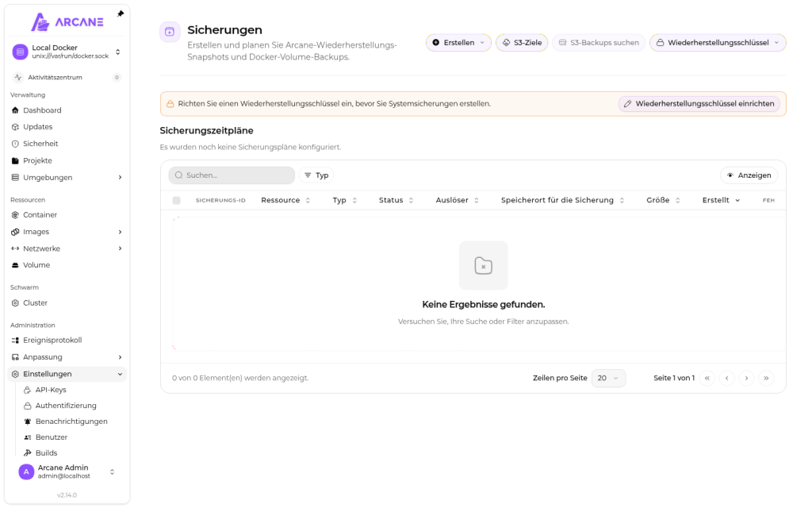Open the Typ filter button
The height and width of the screenshot is (508, 812).
[316, 175]
